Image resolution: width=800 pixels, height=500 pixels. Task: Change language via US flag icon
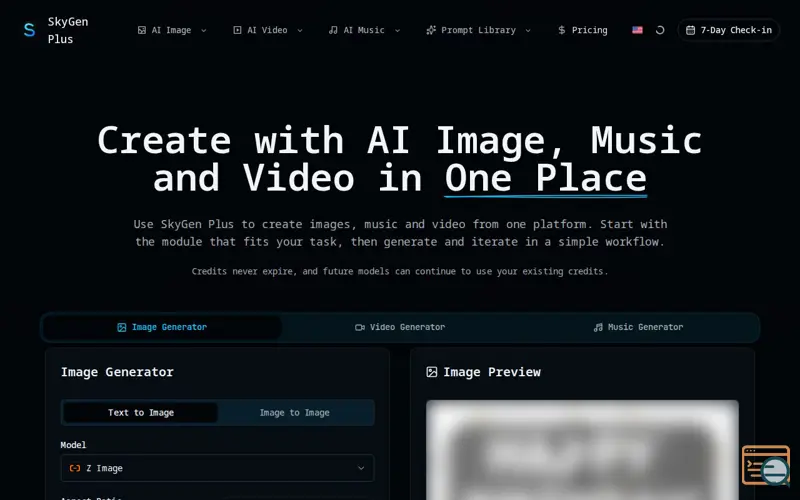(x=637, y=30)
